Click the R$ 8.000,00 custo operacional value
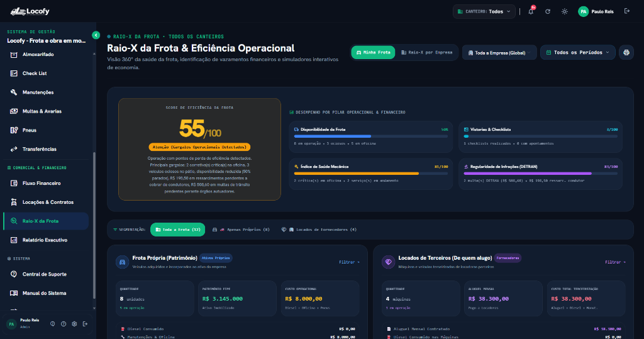Image resolution: width=644 pixels, height=339 pixels. (304, 299)
